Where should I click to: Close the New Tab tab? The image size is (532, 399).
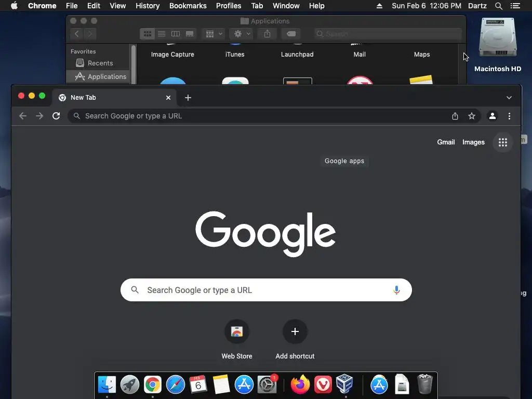[x=168, y=98]
